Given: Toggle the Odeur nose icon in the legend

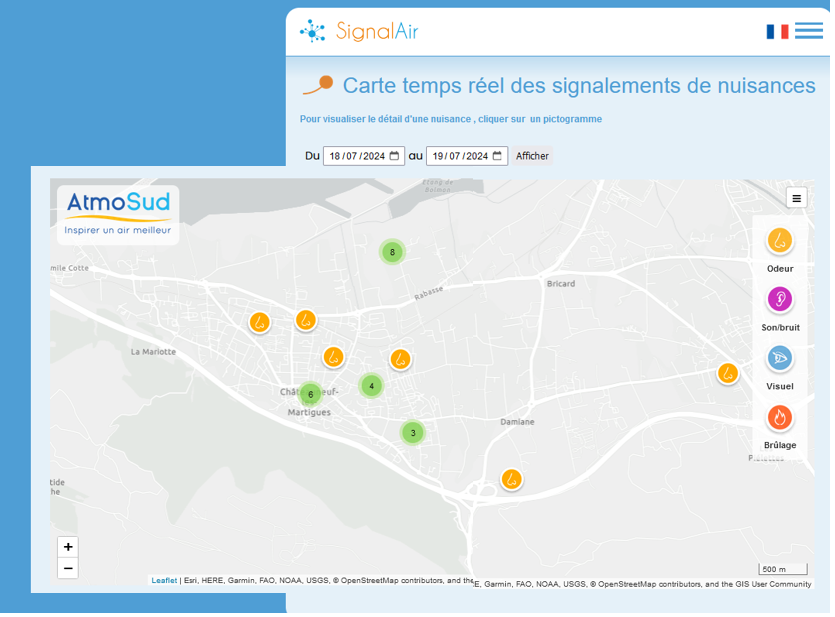Looking at the screenshot, I should point(780,241).
